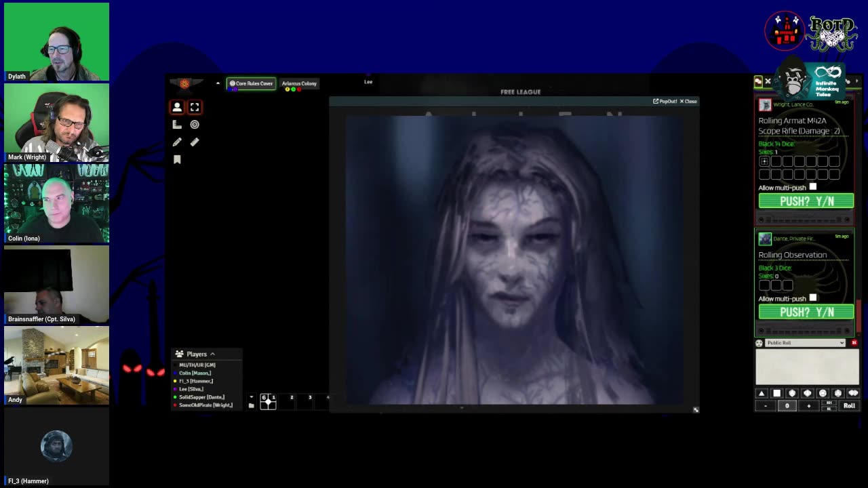Click Wright Lance Co. avatar in chat
868x488 pixels.
point(765,104)
